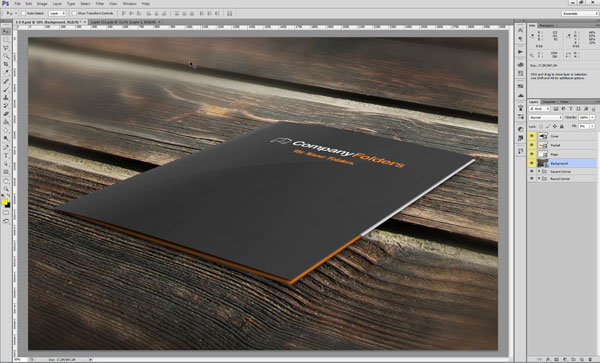This screenshot has width=600, height=363.
Task: Select the Crop tool
Action: point(6,63)
